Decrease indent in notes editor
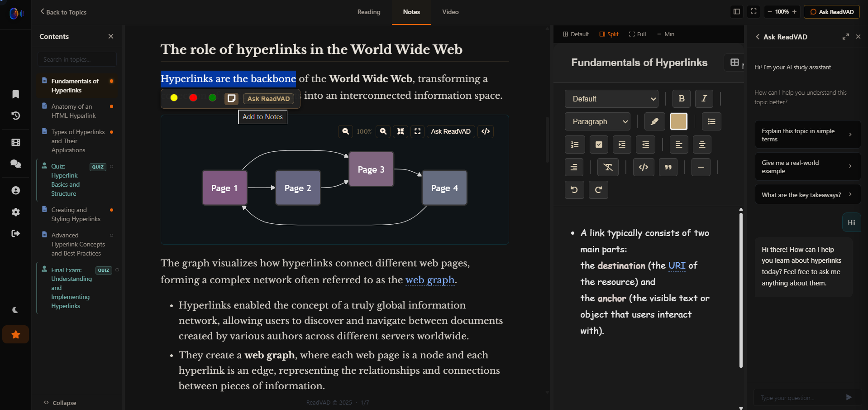Screen dimensions: 868x410 click(645, 145)
